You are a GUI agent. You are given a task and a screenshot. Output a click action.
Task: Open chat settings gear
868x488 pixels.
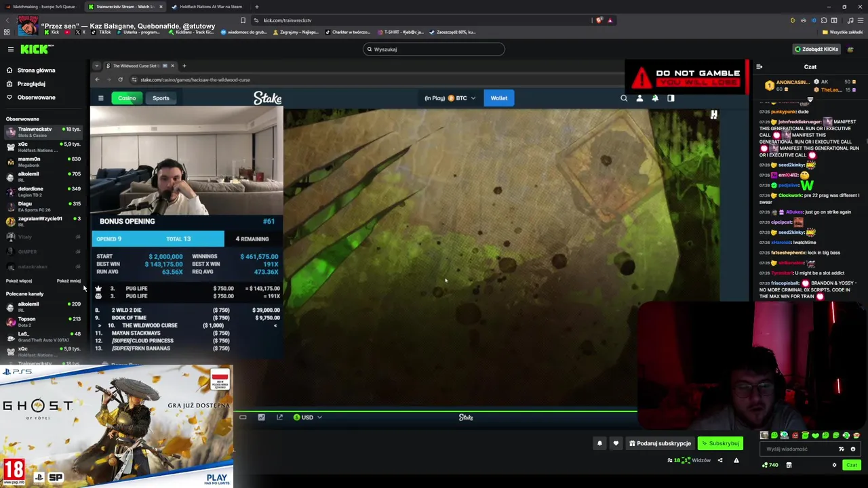[834, 465]
